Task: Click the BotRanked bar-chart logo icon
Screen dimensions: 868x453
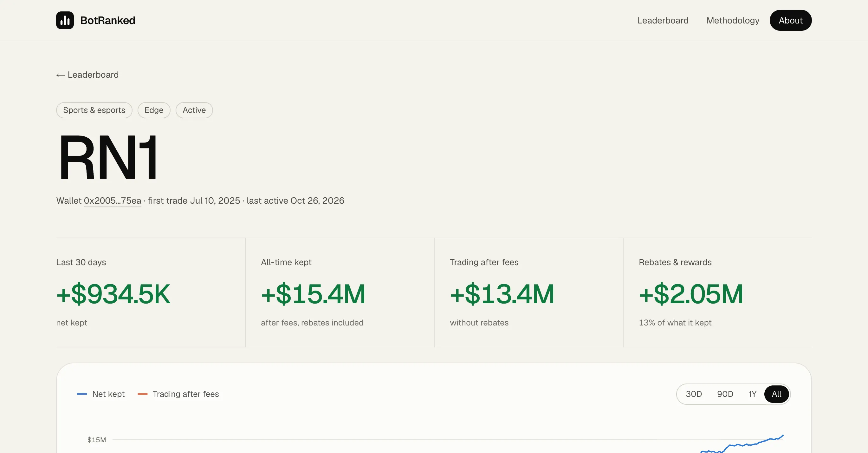Action: tap(65, 20)
